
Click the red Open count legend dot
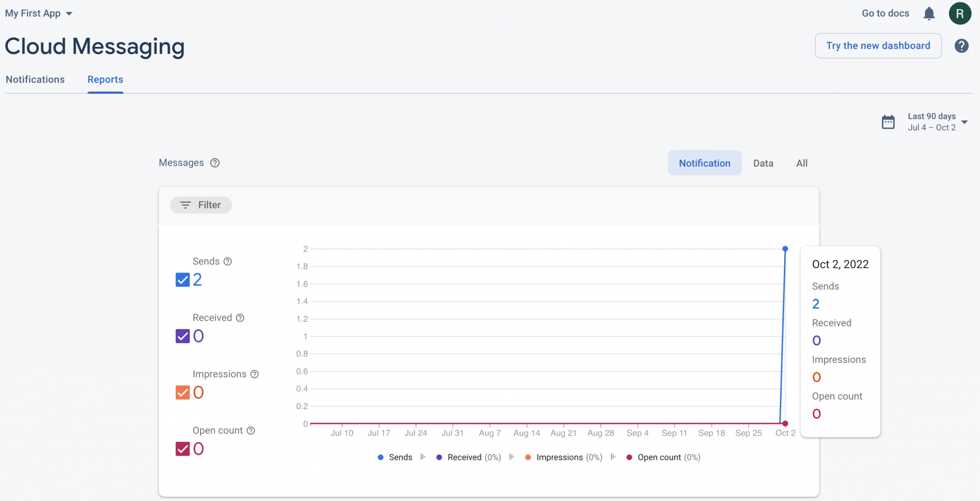[x=629, y=457]
